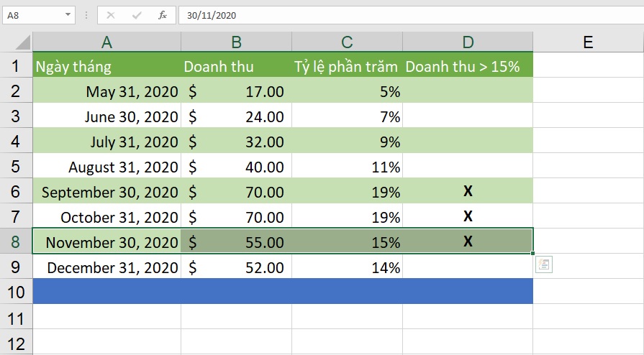Click the 'Ngày tháng' header cell

click(106, 65)
